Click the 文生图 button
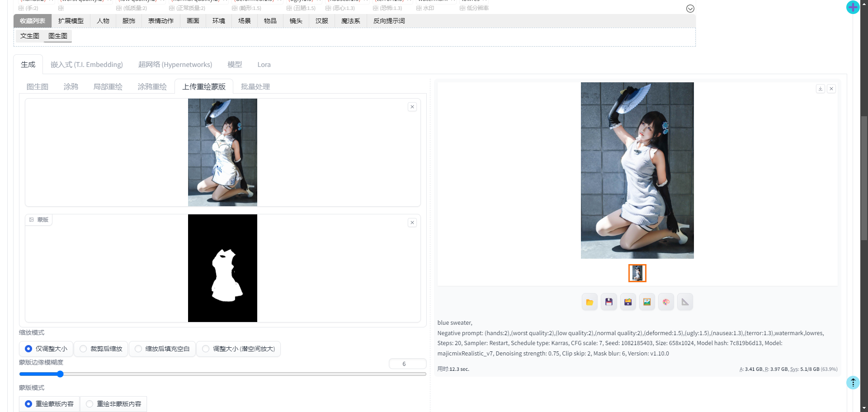 pyautogui.click(x=30, y=36)
